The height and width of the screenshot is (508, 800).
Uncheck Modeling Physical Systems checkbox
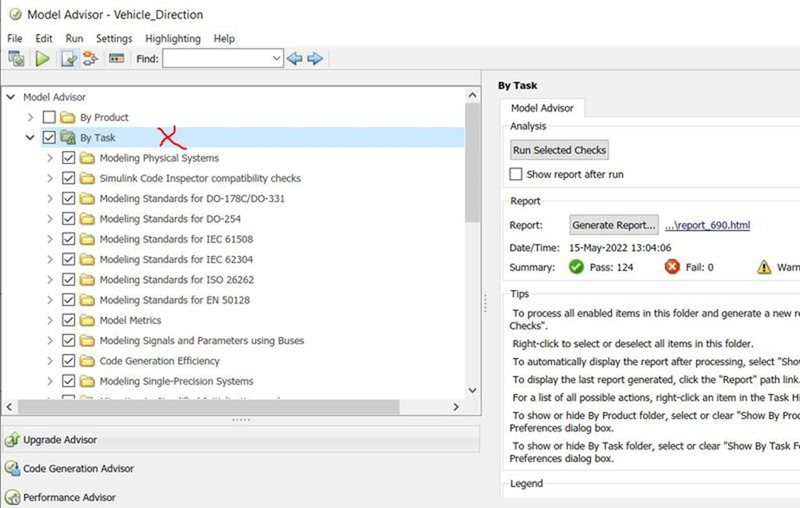tap(68, 158)
